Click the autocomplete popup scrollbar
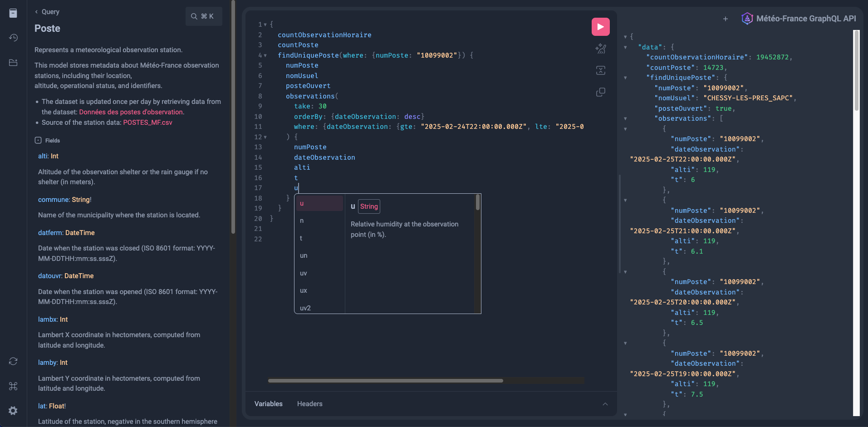The image size is (868, 427). (x=477, y=202)
